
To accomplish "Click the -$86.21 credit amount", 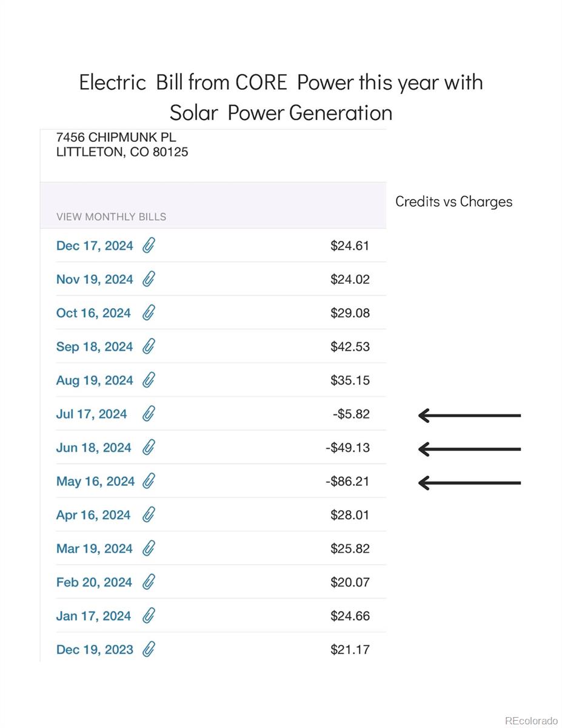I will click(x=347, y=481).
